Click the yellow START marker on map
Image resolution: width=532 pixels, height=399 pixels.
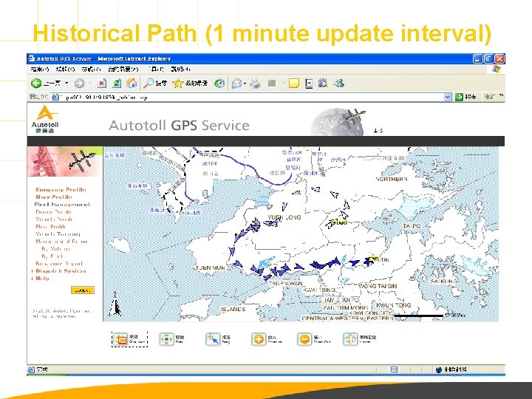[x=340, y=223]
